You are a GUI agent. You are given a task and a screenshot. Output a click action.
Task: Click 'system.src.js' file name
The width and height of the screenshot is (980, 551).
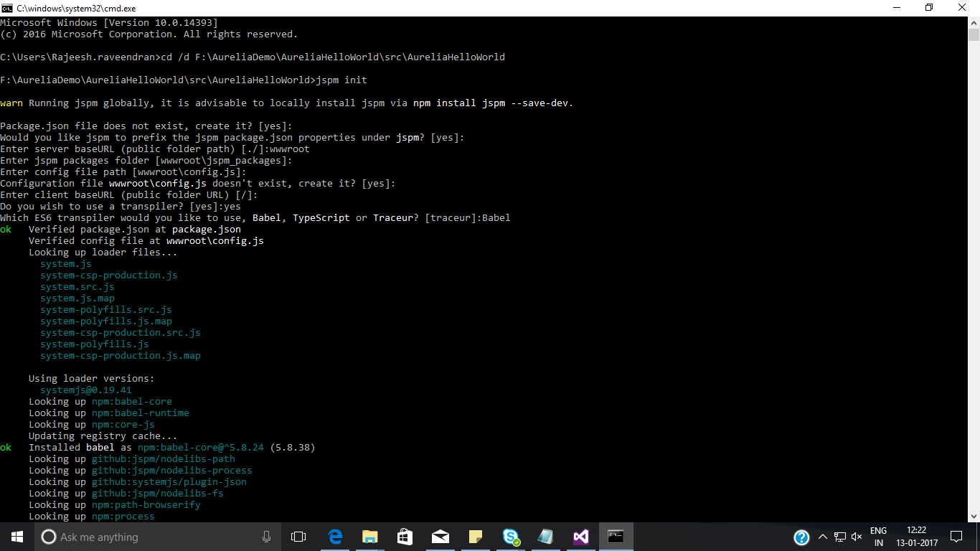[x=77, y=286]
